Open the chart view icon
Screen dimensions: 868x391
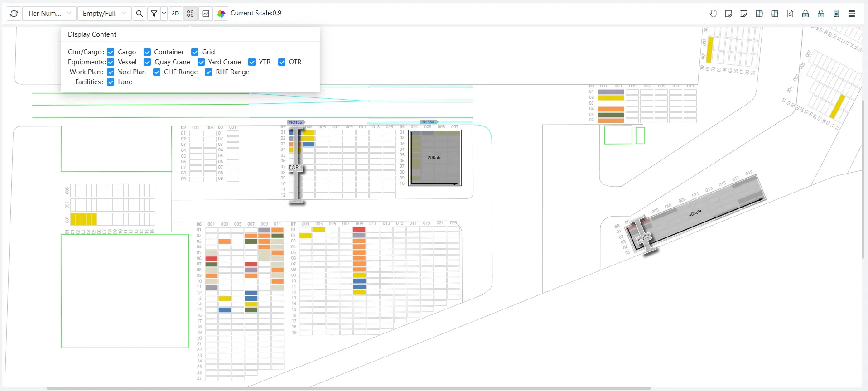coord(206,14)
